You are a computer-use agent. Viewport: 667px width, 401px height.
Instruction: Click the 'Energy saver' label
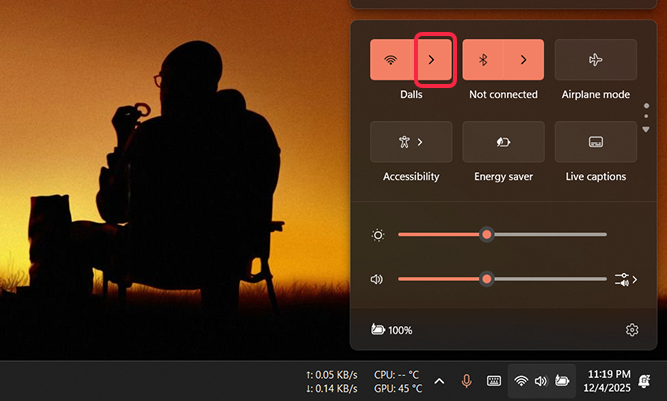coord(503,176)
